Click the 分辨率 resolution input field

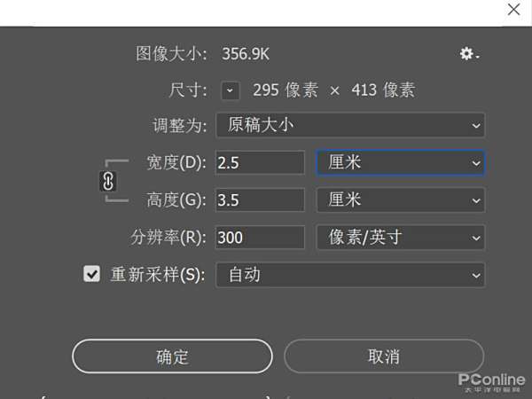pos(260,237)
